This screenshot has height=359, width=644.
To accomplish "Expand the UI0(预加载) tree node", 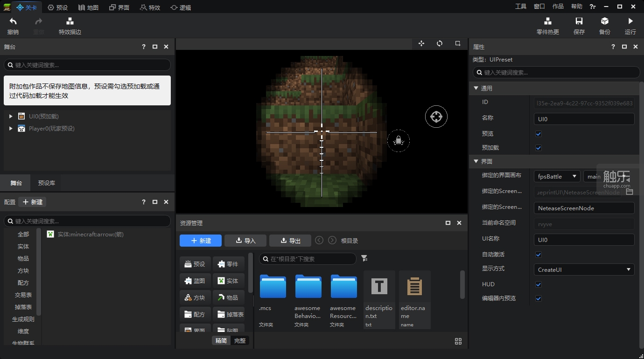I will point(11,116).
